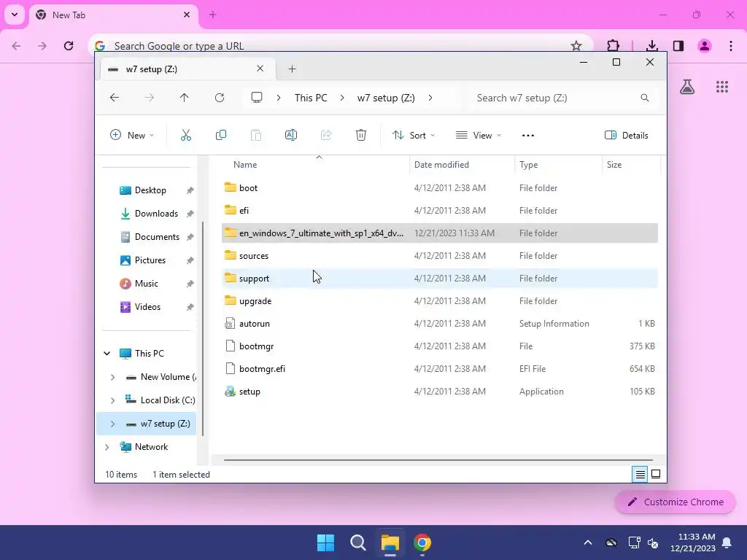Click the Chrome address bar

[x=341, y=46]
